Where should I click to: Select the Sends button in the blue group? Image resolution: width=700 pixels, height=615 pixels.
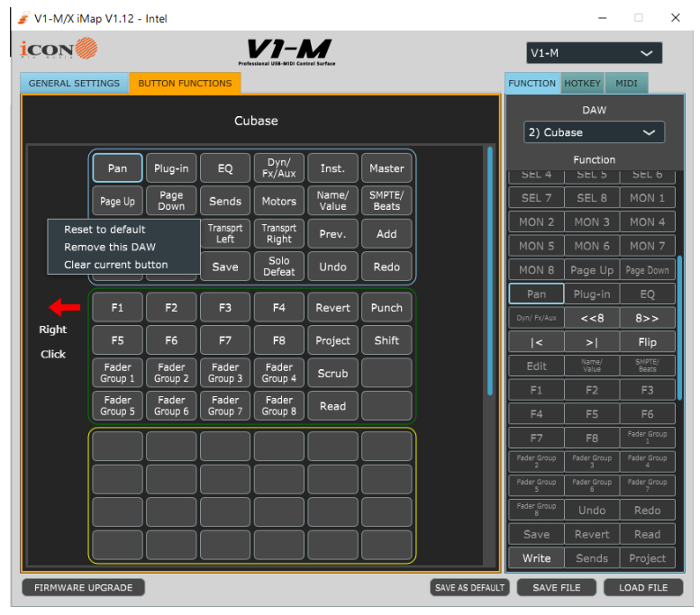pos(225,201)
